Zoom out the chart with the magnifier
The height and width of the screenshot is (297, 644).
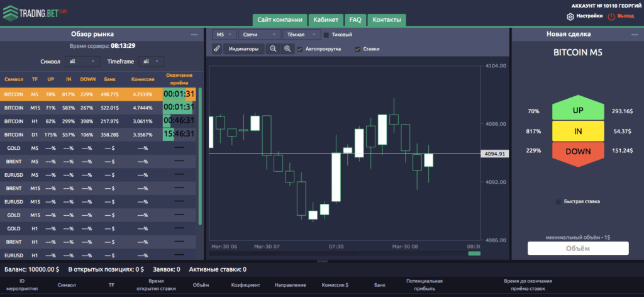click(x=273, y=48)
